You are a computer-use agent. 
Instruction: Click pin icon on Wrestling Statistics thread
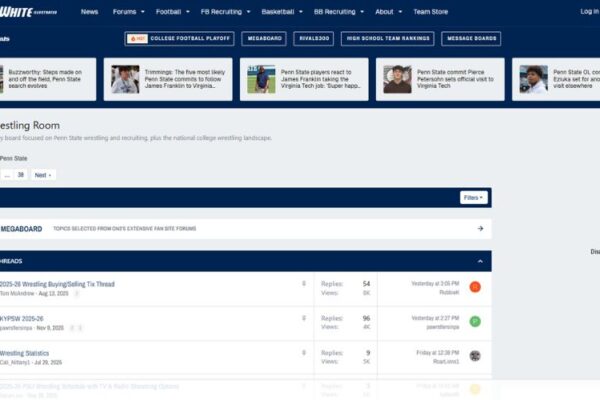click(x=304, y=351)
